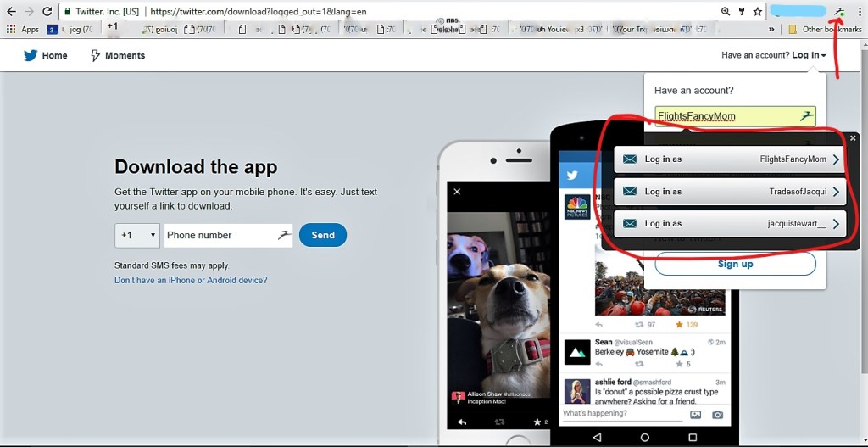Open the Other bookmarks folder

pos(825,30)
